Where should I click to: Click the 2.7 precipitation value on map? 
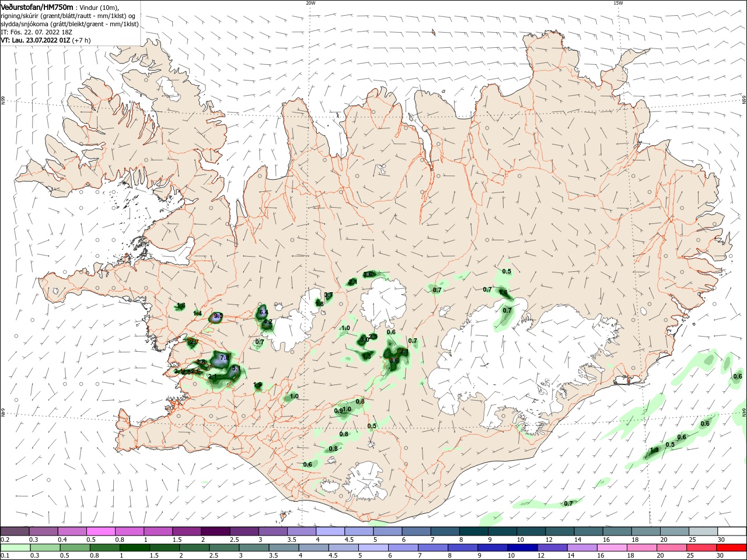coord(194,342)
